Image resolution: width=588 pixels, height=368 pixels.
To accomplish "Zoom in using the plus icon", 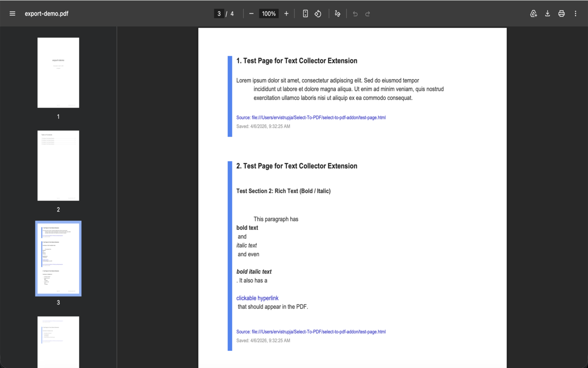I will [x=286, y=13].
